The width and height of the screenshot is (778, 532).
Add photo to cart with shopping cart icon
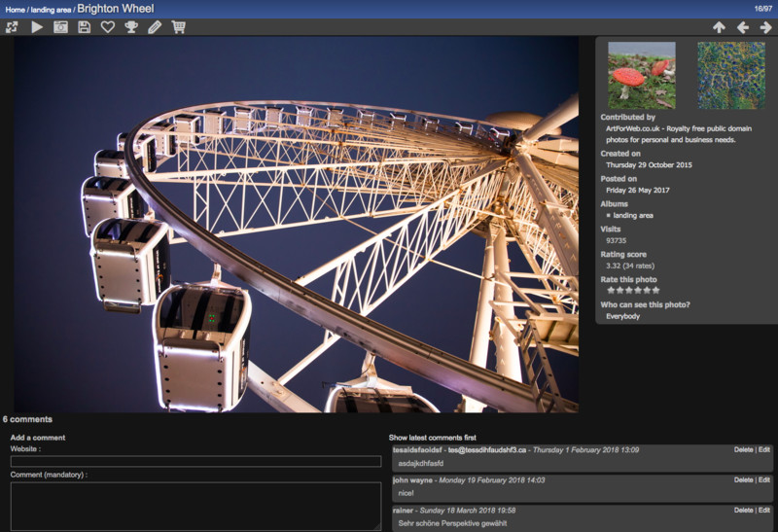coord(179,27)
